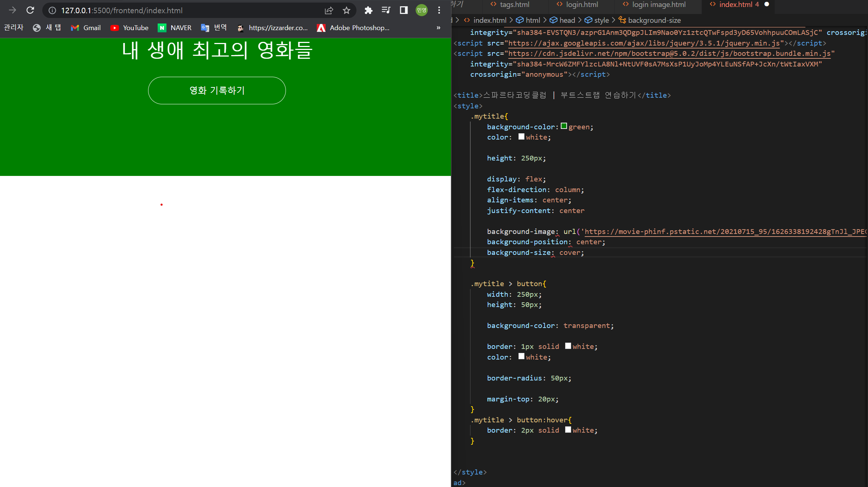Screen dimensions: 868x487
Task: Bookmark this page with the star icon
Action: [x=347, y=10]
